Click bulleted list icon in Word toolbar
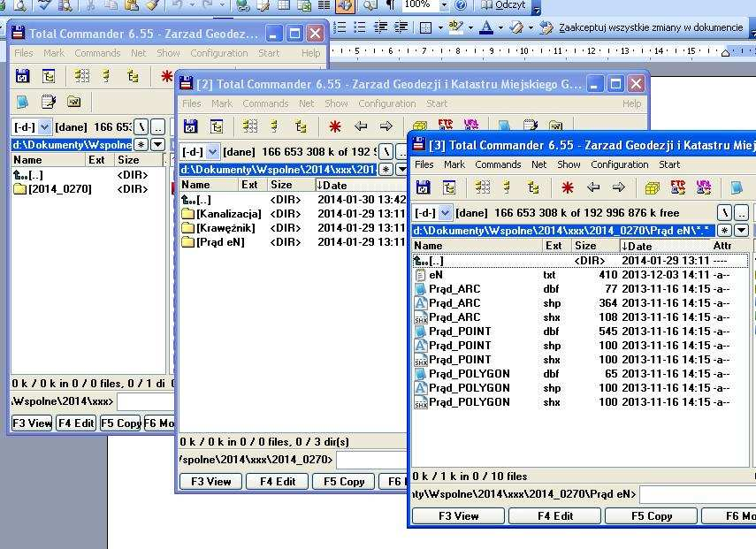756x549 pixels. pyautogui.click(x=360, y=27)
